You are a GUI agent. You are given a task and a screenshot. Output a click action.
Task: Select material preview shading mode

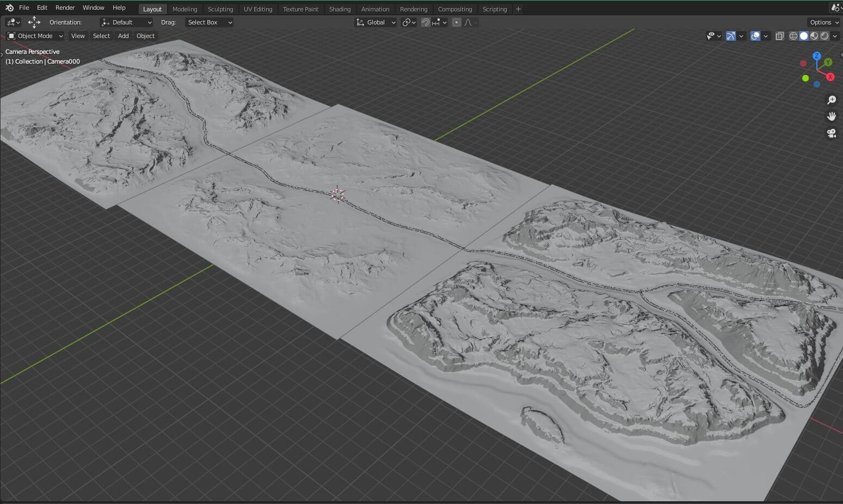[814, 36]
